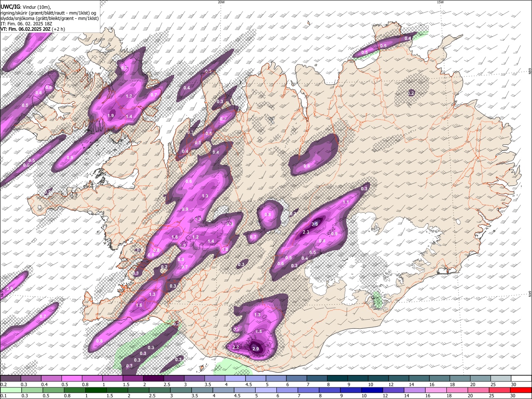Click the 'IT: Fim. 06. 02. 2025 18Z' line
Viewport: 532px width, 399px height.
pyautogui.click(x=27, y=24)
